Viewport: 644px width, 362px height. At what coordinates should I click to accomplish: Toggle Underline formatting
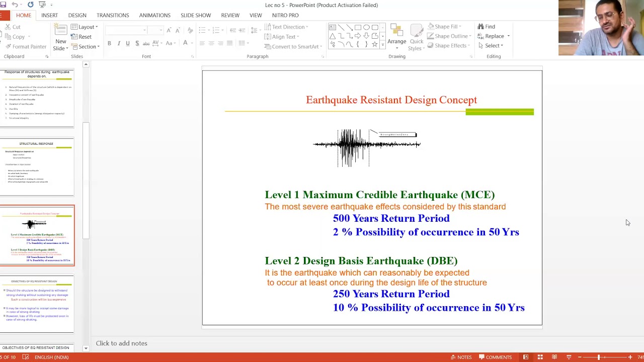(x=128, y=43)
